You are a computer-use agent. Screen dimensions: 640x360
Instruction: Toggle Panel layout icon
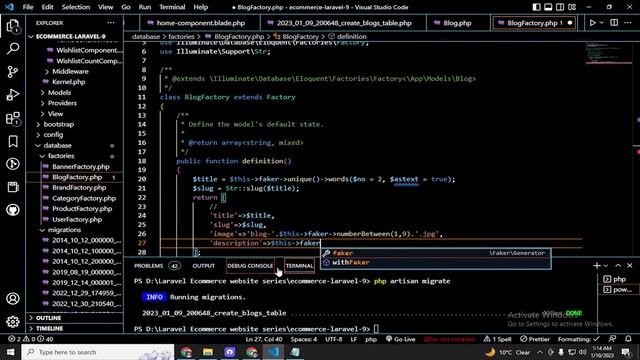click(x=548, y=7)
